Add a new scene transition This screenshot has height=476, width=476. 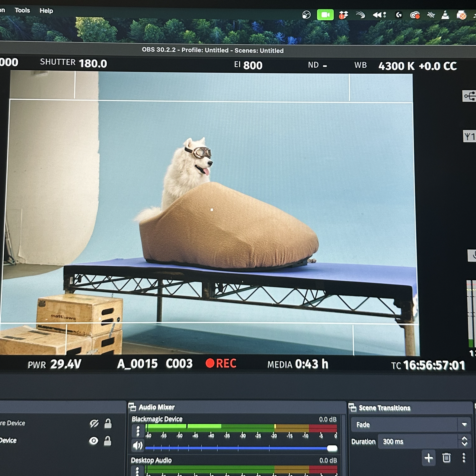(x=429, y=458)
